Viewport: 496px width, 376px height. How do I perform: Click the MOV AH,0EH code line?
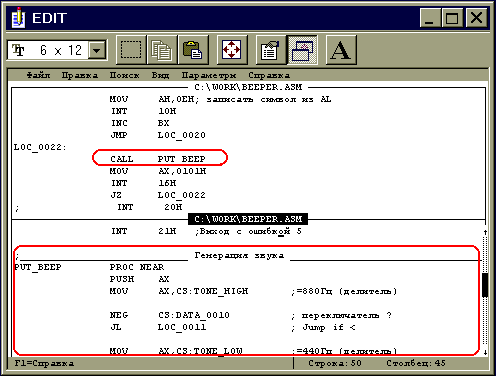220,99
